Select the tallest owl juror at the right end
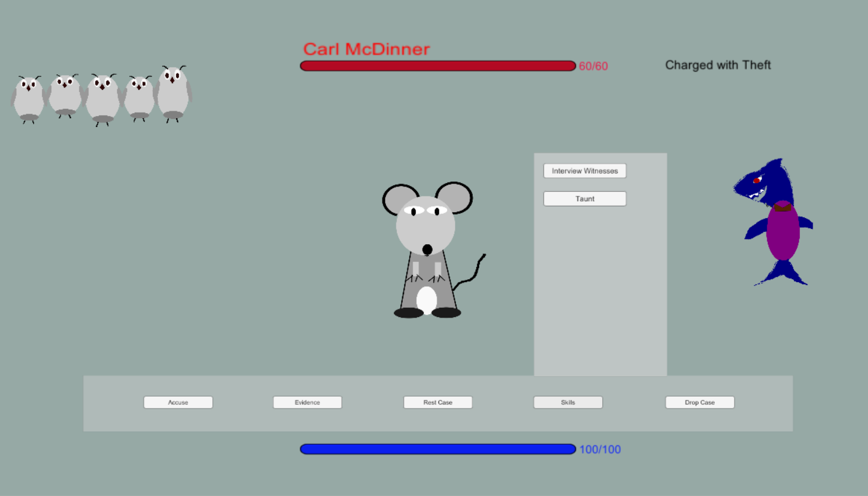 tap(173, 94)
